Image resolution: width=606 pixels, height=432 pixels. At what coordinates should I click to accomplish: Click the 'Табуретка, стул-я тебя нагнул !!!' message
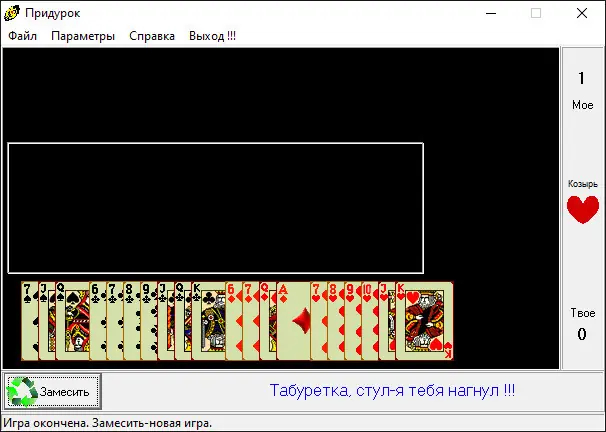(x=392, y=390)
